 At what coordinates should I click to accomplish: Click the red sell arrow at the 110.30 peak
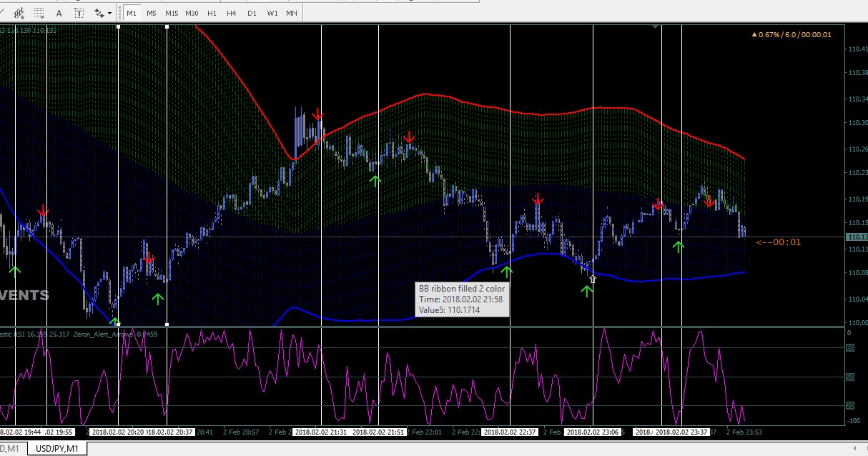[x=317, y=114]
